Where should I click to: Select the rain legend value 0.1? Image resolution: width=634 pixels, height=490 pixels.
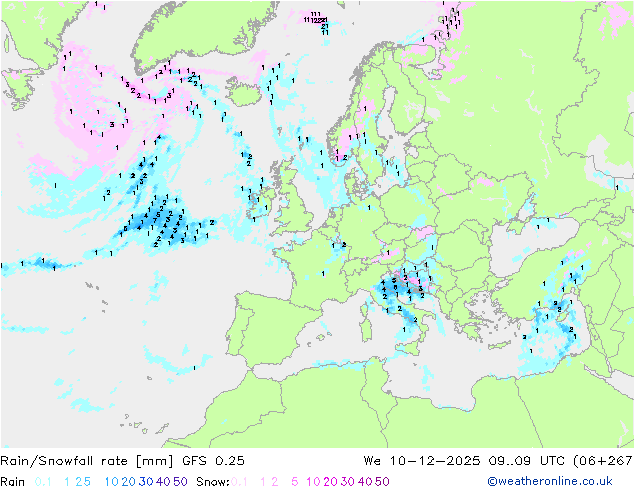point(43,482)
